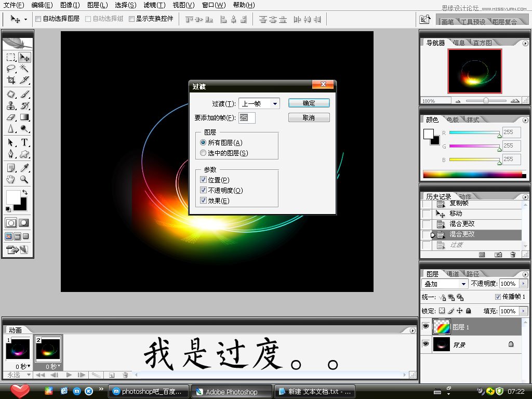Screen dimensions: 532x399
Task: Open the 滤镜(T) menu
Action: pyautogui.click(x=154, y=5)
